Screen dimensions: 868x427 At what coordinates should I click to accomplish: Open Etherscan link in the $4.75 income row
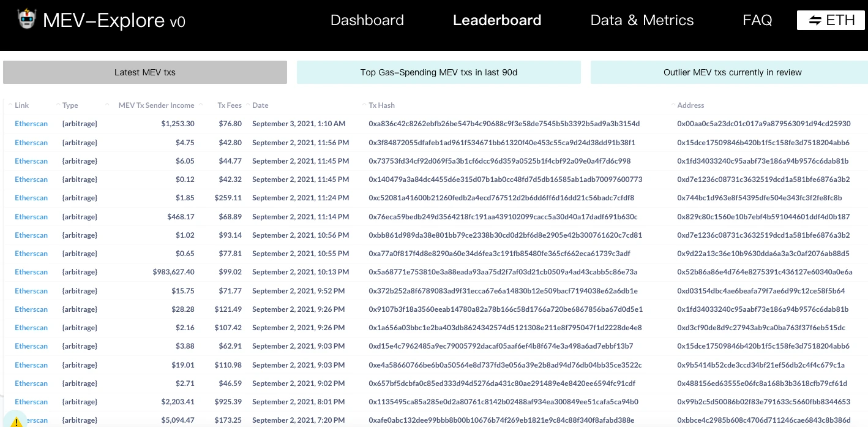coord(31,143)
